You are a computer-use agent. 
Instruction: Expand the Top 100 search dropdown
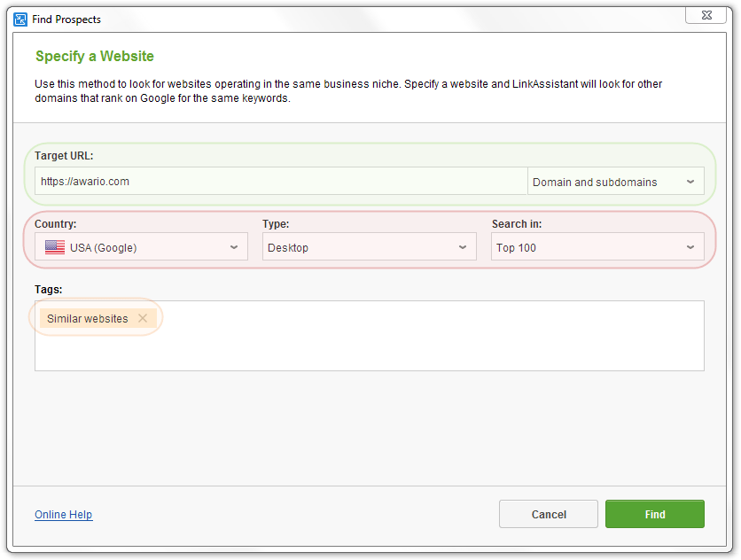point(596,248)
